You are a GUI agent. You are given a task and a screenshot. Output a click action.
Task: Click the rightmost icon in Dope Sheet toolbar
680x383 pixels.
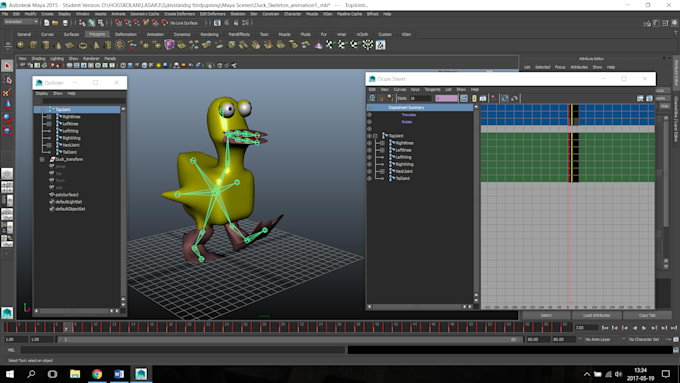tap(649, 98)
